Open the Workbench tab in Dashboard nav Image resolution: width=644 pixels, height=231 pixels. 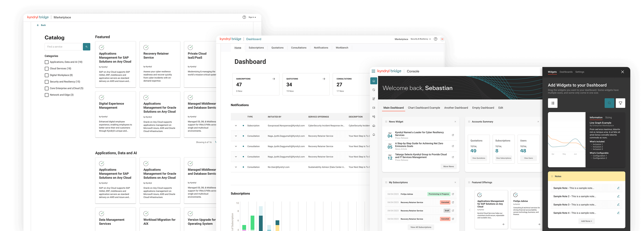tap(342, 48)
